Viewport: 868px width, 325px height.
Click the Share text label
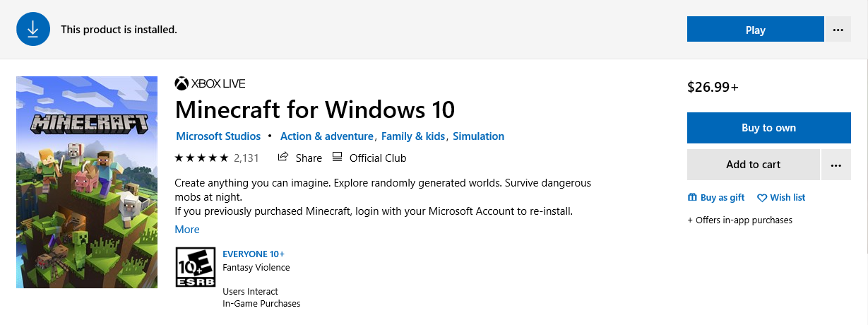pyautogui.click(x=309, y=158)
